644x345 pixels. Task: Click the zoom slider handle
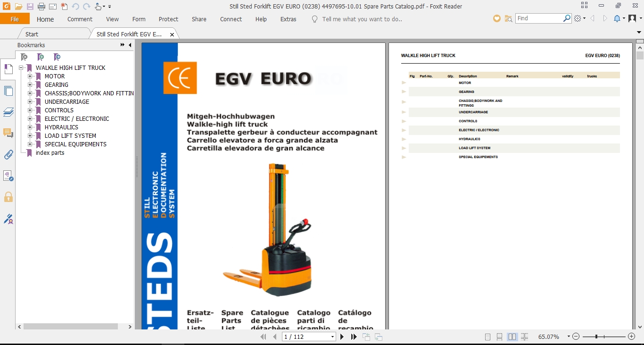coord(596,337)
